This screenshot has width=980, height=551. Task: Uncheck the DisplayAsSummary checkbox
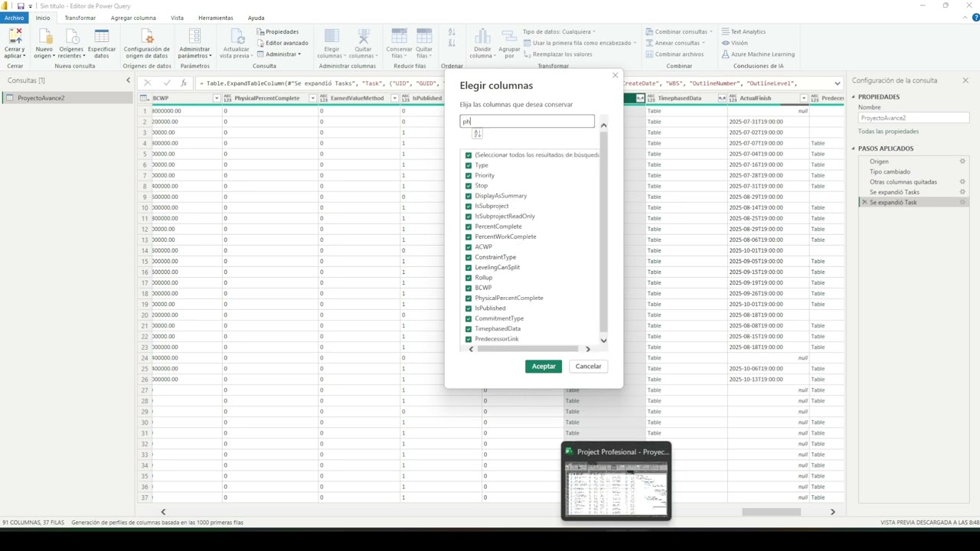click(x=469, y=196)
